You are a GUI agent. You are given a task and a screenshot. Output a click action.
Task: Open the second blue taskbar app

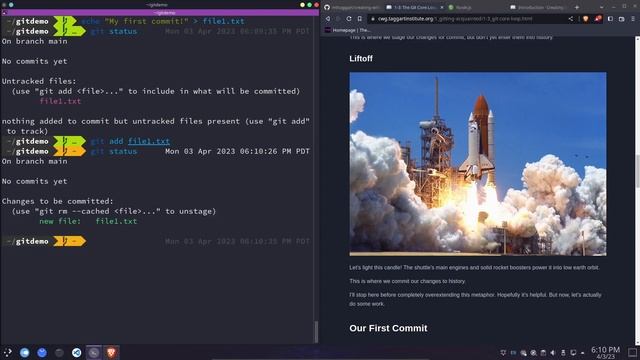[42, 352]
